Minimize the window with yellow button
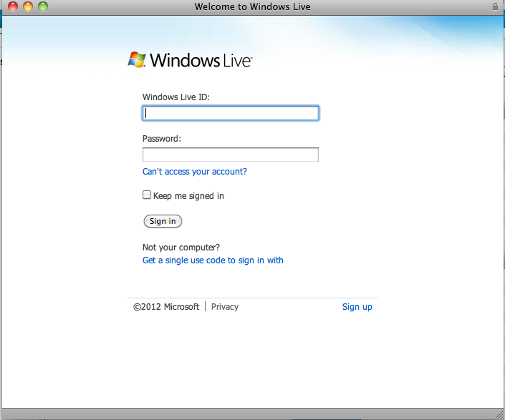The image size is (505, 420). pos(28,6)
